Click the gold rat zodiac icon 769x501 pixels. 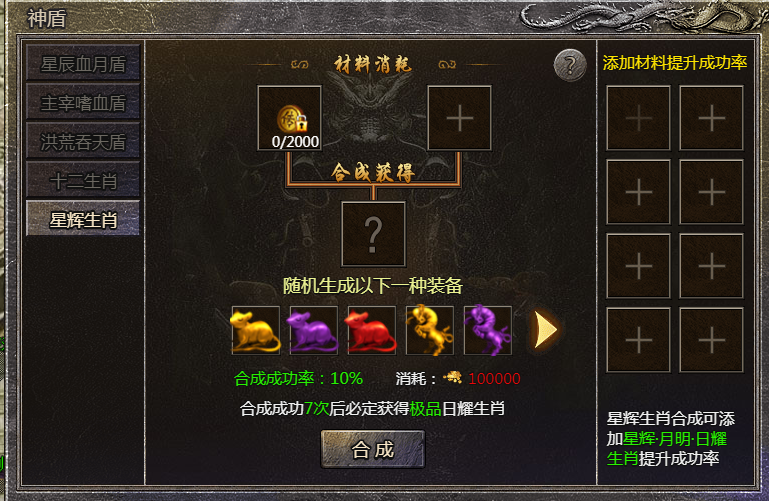click(x=256, y=330)
